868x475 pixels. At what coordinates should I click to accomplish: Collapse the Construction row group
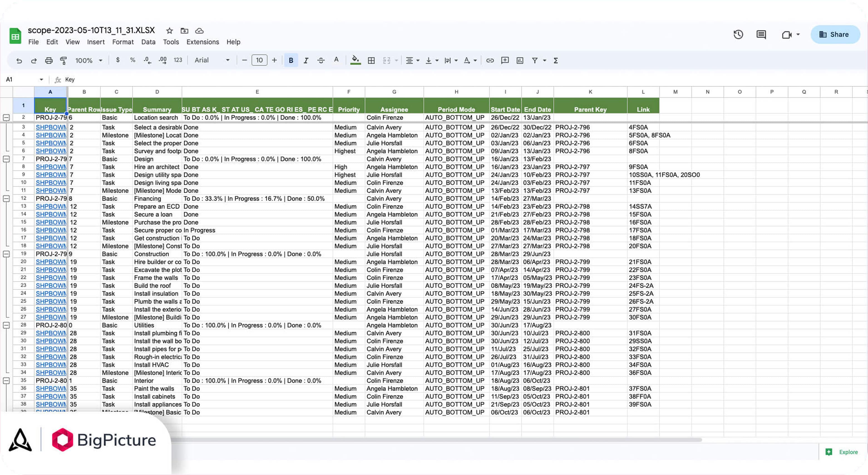pyautogui.click(x=6, y=254)
